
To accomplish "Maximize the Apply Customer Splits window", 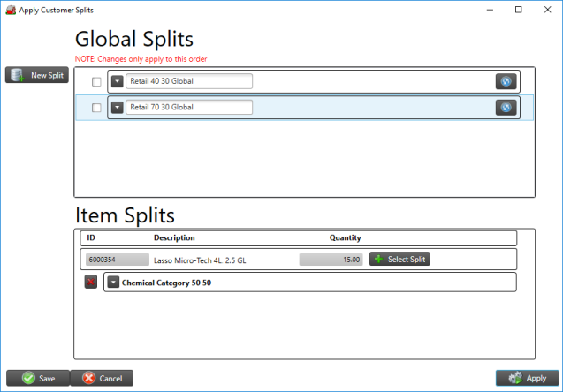I will (518, 9).
